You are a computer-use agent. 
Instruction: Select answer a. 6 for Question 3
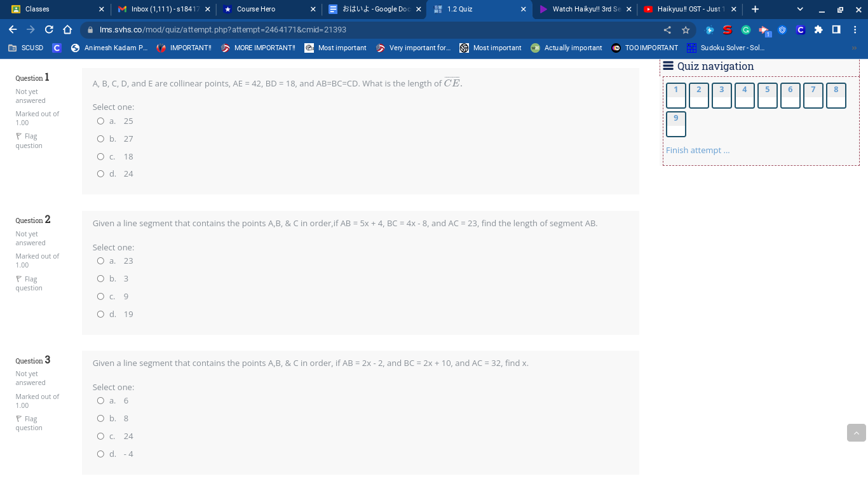[x=100, y=401]
